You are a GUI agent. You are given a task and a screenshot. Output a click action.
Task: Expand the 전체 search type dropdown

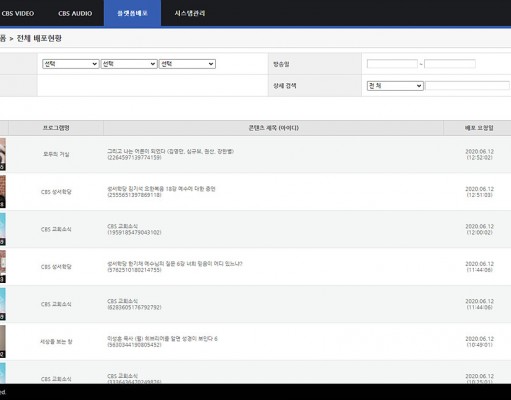point(395,86)
